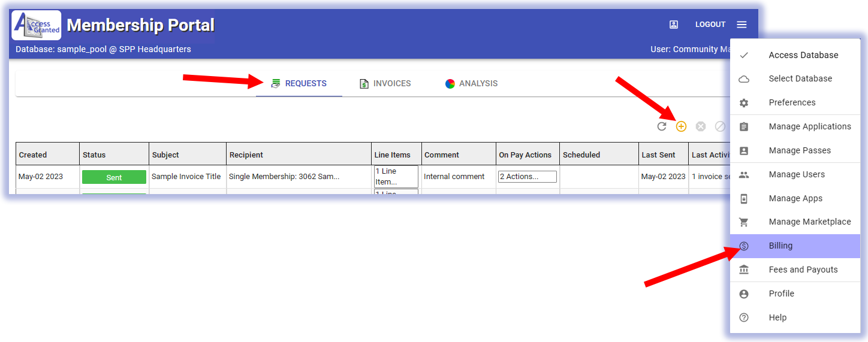
Task: Click the Created column header
Action: pos(33,155)
